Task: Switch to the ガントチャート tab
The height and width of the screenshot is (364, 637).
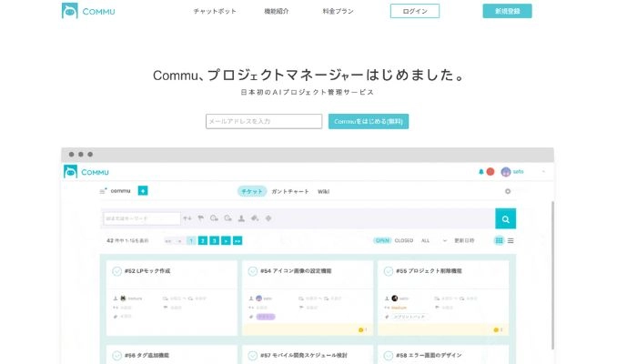Action: [290, 191]
